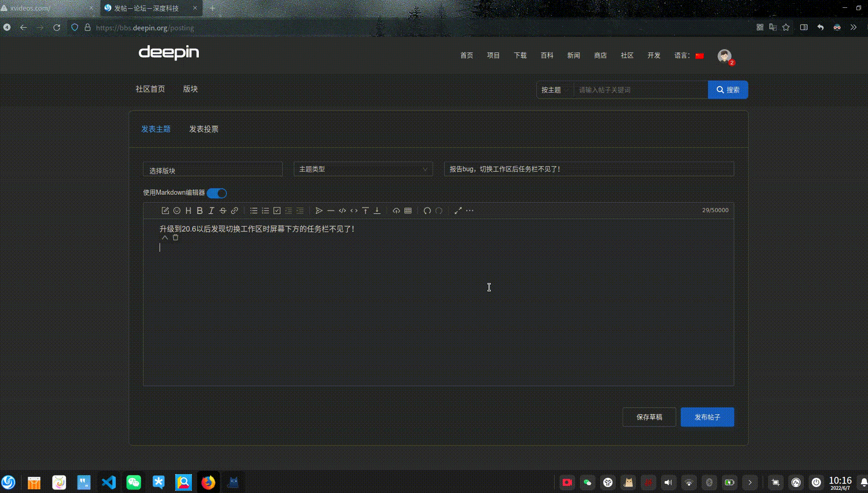
Task: Insert a hyperlink
Action: [x=234, y=211]
